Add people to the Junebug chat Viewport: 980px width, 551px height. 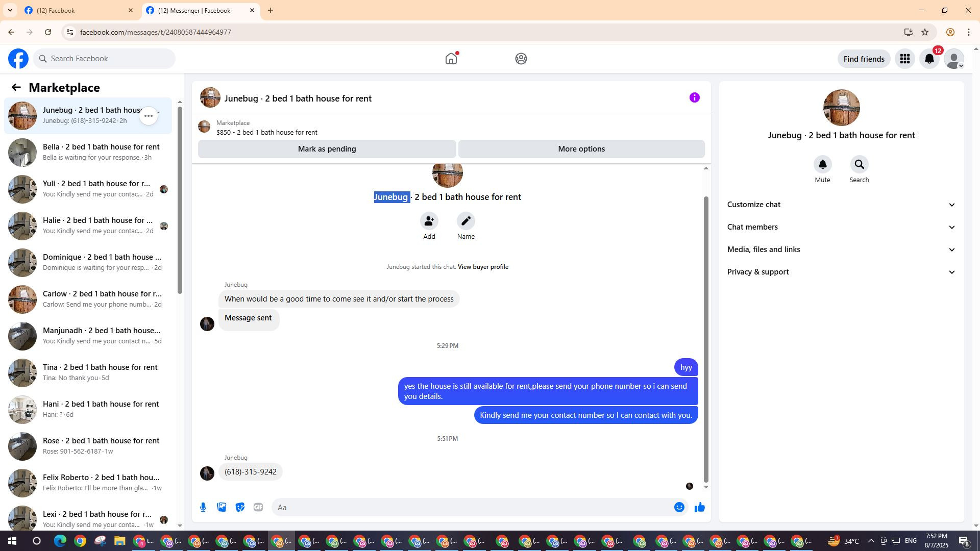(429, 221)
